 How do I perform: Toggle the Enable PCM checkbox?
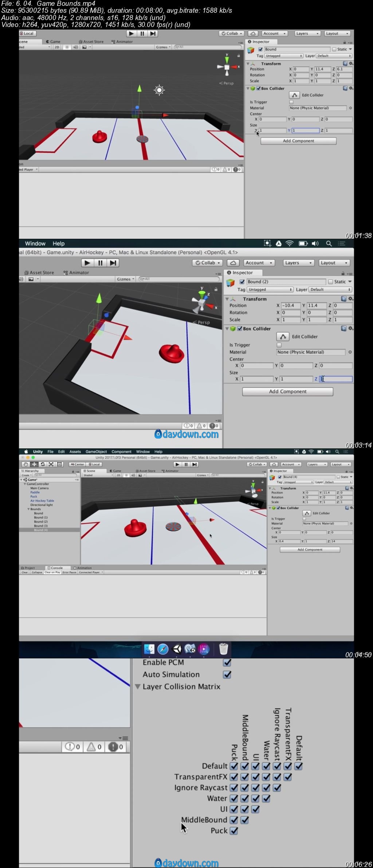point(227,662)
